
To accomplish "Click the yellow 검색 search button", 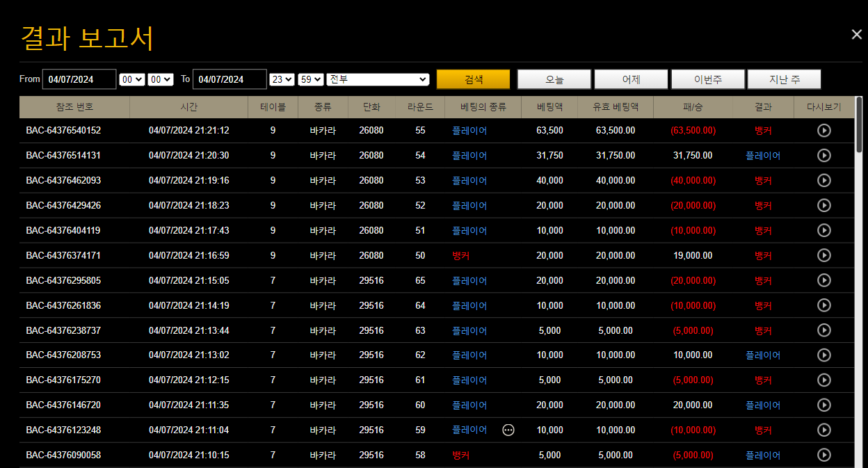I will (x=473, y=79).
